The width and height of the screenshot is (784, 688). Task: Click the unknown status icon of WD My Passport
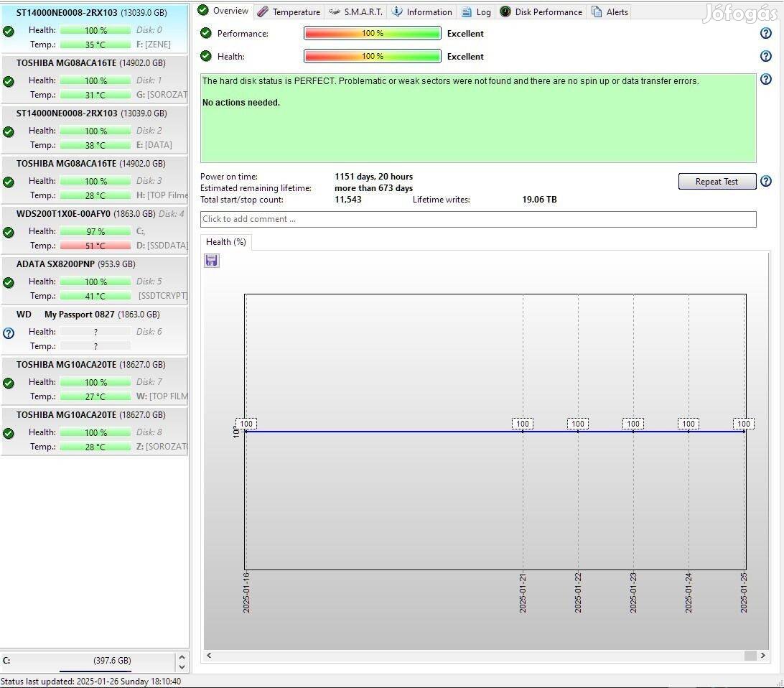(9, 333)
